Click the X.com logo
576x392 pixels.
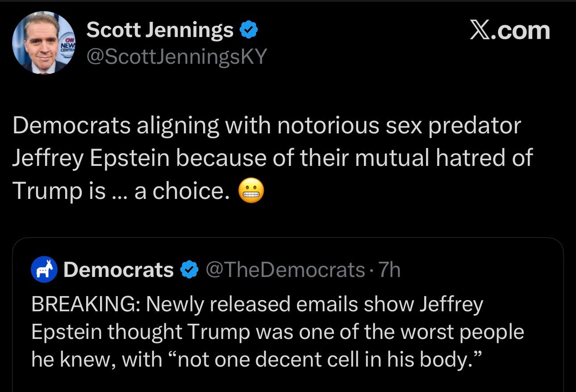509,31
